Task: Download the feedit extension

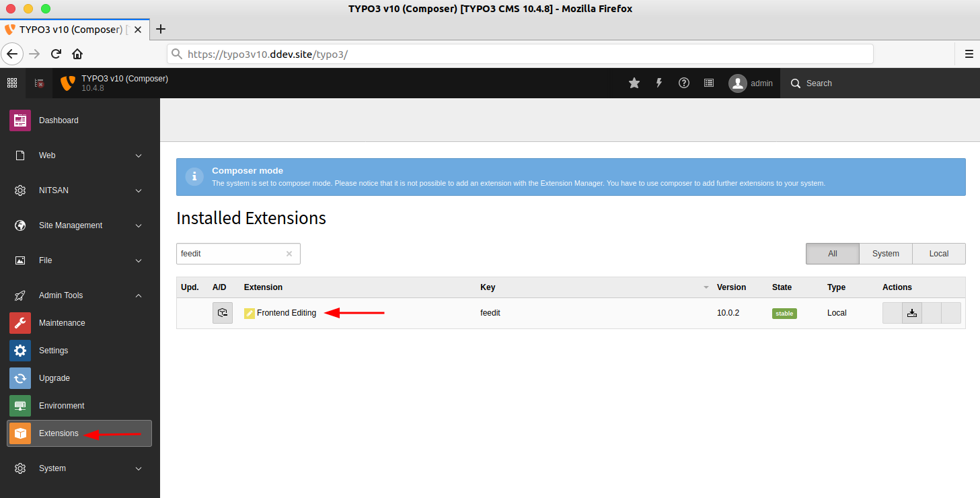Action: pos(911,313)
